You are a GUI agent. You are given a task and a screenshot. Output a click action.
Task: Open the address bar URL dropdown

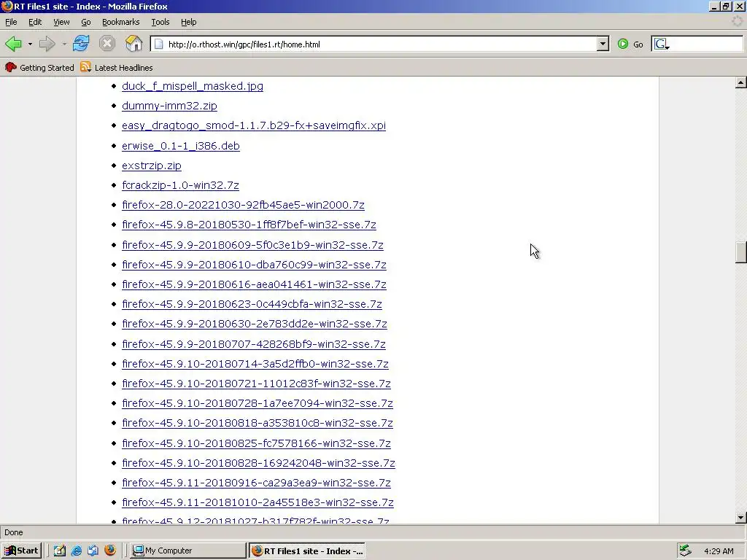point(603,44)
